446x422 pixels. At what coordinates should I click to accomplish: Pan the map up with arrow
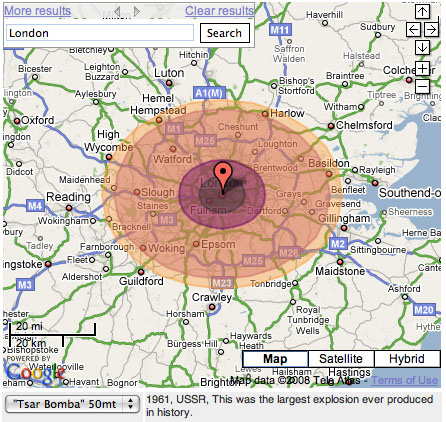tap(422, 12)
